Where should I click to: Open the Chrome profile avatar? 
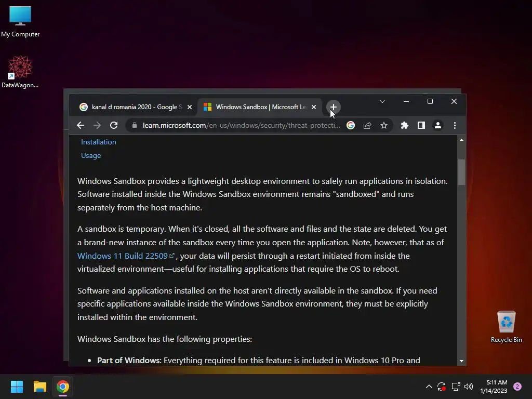tap(437, 126)
